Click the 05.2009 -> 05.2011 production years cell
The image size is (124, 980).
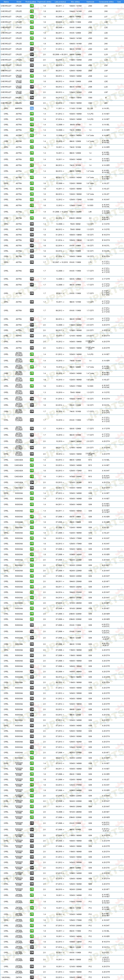(x=60, y=54)
